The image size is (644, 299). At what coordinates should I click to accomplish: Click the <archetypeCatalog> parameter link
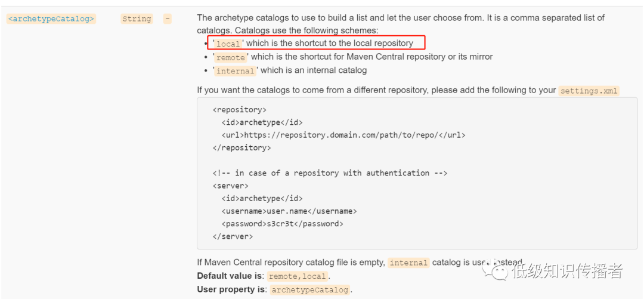coord(51,19)
